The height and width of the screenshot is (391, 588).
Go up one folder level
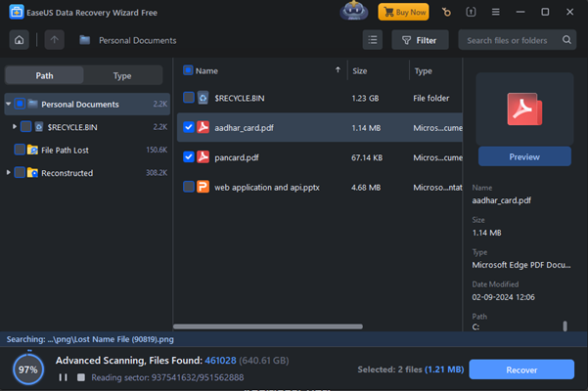[x=53, y=40]
